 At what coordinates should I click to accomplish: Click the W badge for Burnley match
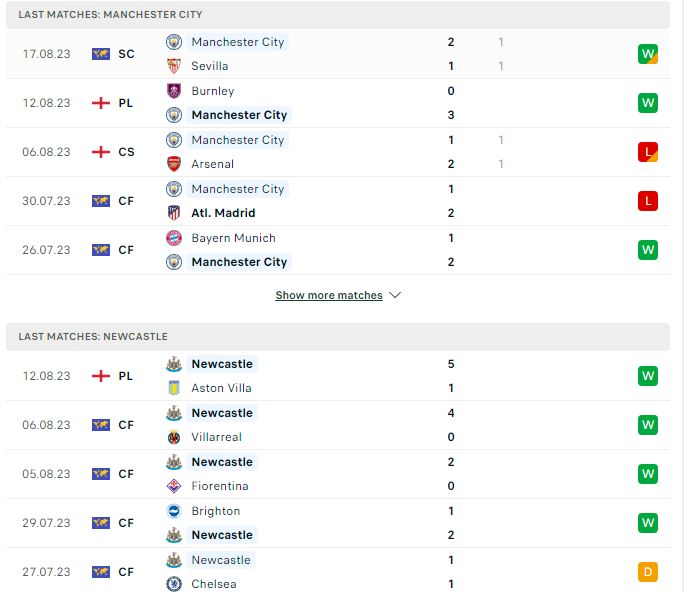click(647, 103)
